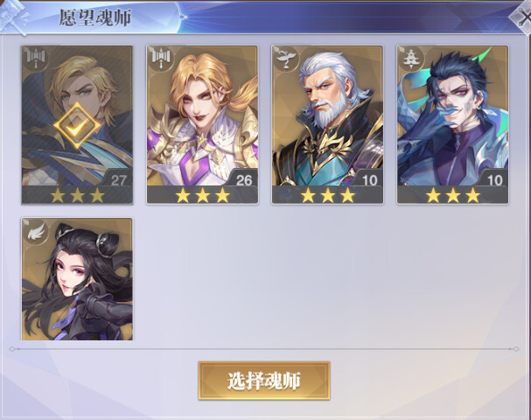The height and width of the screenshot is (420, 531).
Task: Select the black-haired woman card
Action: click(x=77, y=279)
